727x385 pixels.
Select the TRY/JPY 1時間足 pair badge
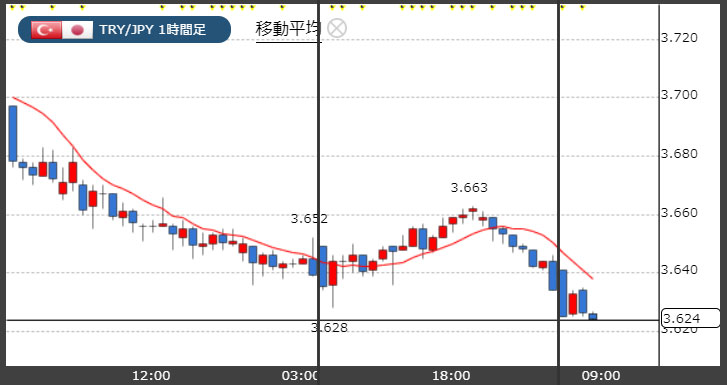pyautogui.click(x=124, y=30)
